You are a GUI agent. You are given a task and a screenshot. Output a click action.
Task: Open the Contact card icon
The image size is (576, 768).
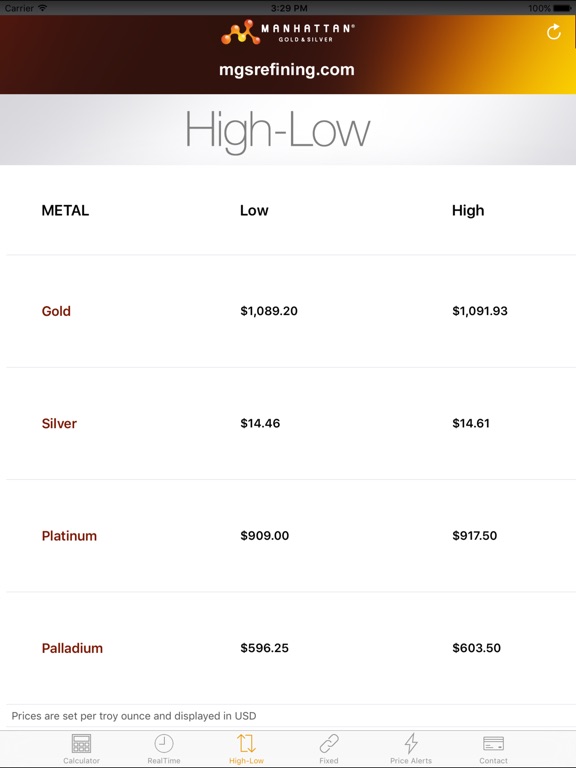tap(493, 744)
